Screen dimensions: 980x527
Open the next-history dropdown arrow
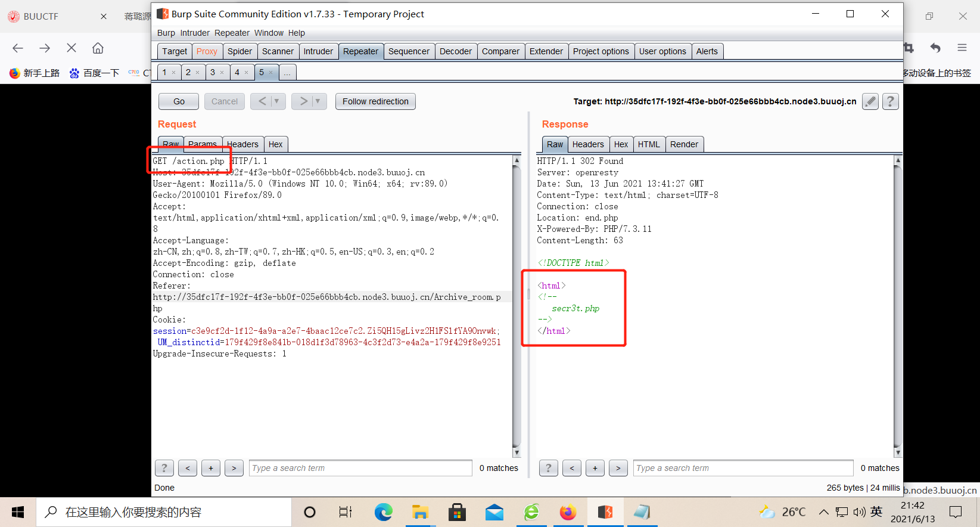tap(318, 101)
